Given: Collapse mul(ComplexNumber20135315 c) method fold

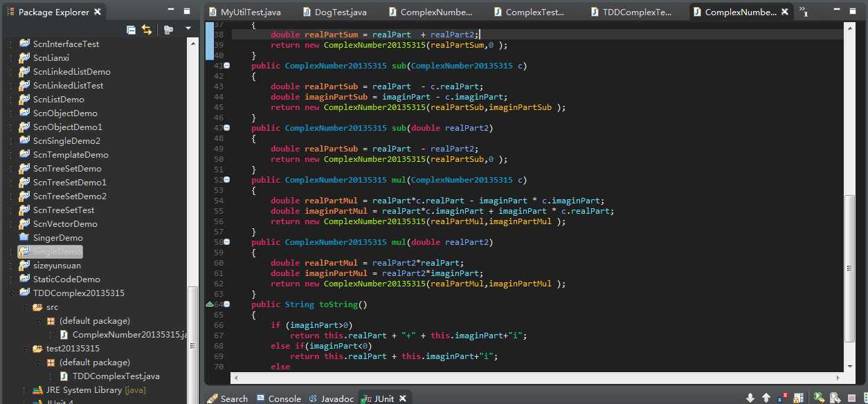Looking at the screenshot, I should point(226,180).
